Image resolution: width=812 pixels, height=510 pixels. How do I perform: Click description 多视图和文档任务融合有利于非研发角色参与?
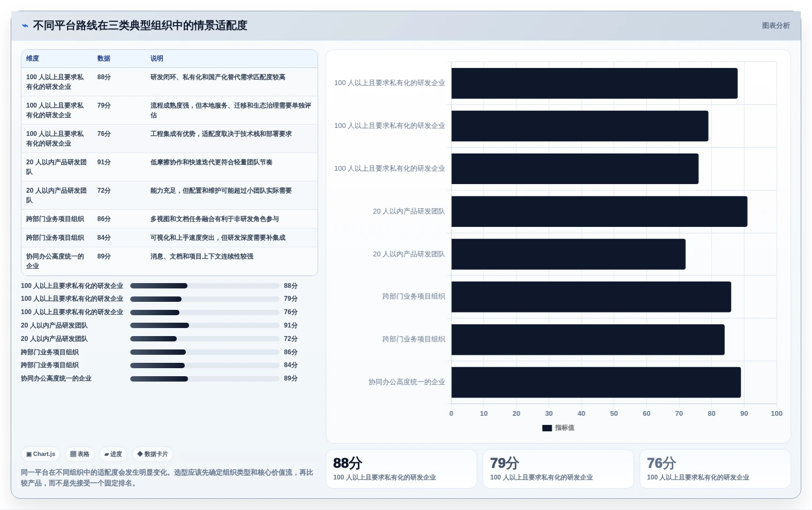(x=214, y=219)
